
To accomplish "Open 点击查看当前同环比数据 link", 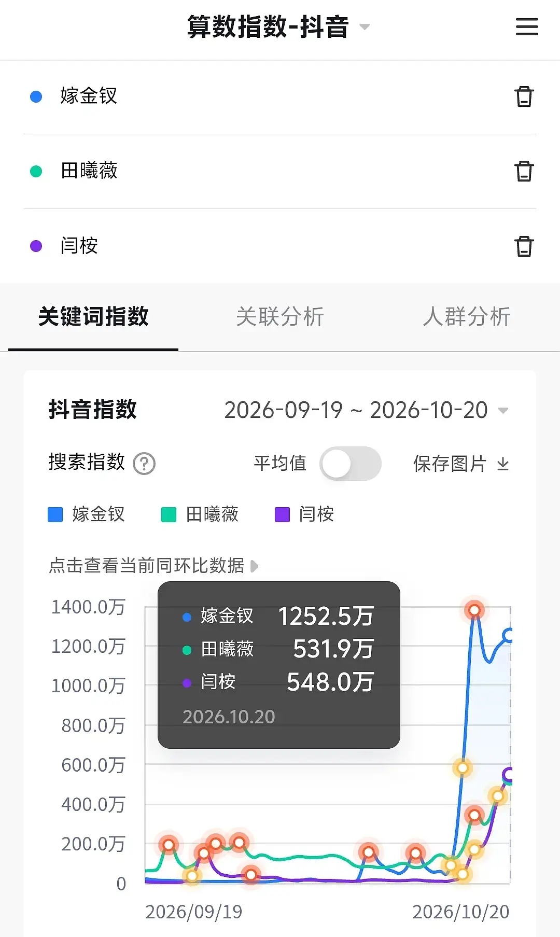I will point(153,566).
